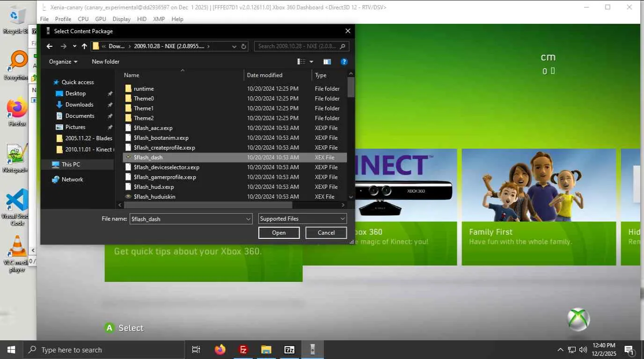Open the GPU menu
644x359 pixels.
tap(101, 19)
